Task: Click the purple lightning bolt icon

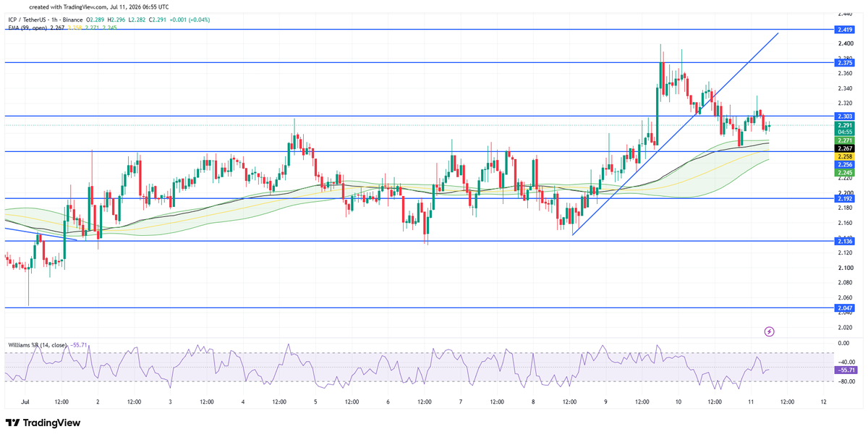Action: tap(769, 331)
